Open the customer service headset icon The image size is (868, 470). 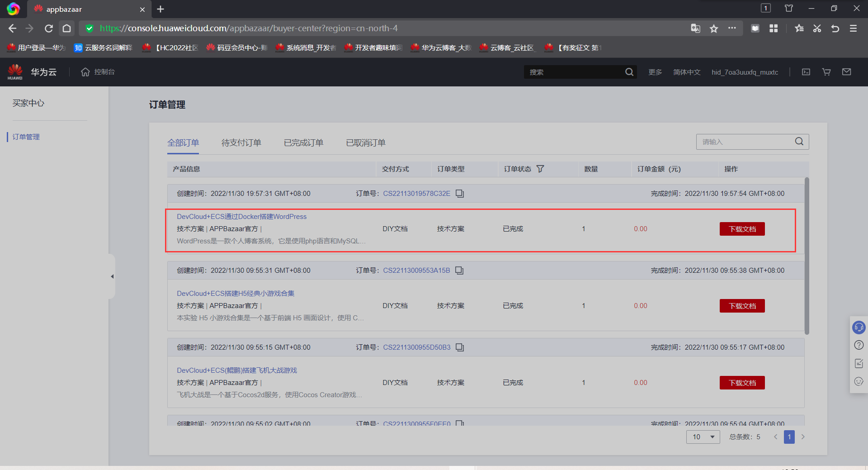coord(859,327)
